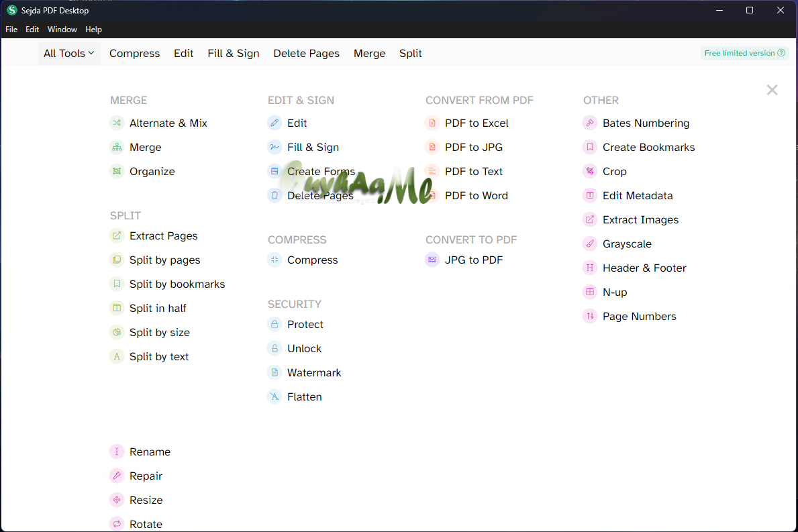Open the Edit menu in menu bar
This screenshot has width=798, height=532.
pyautogui.click(x=32, y=30)
